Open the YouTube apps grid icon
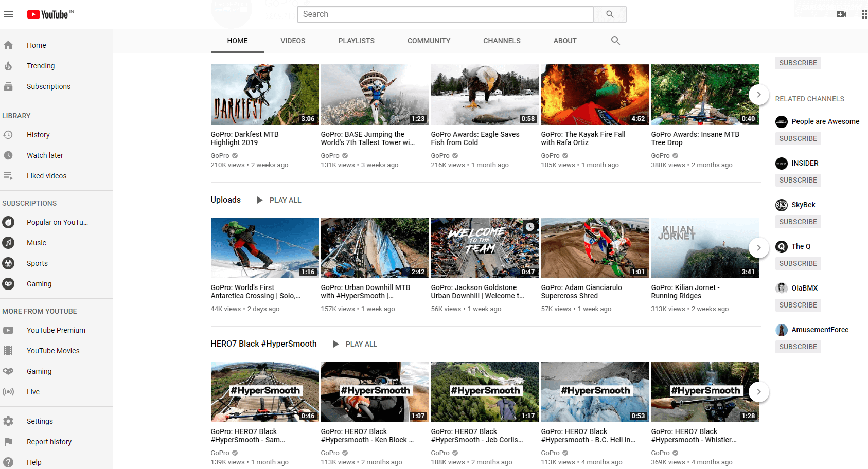 pos(864,14)
